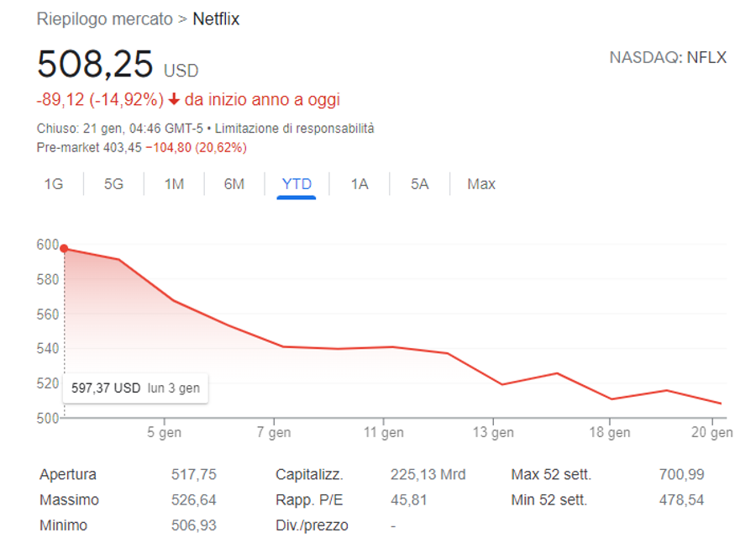
Task: Click the 13 gen axis label
Action: pyautogui.click(x=493, y=432)
